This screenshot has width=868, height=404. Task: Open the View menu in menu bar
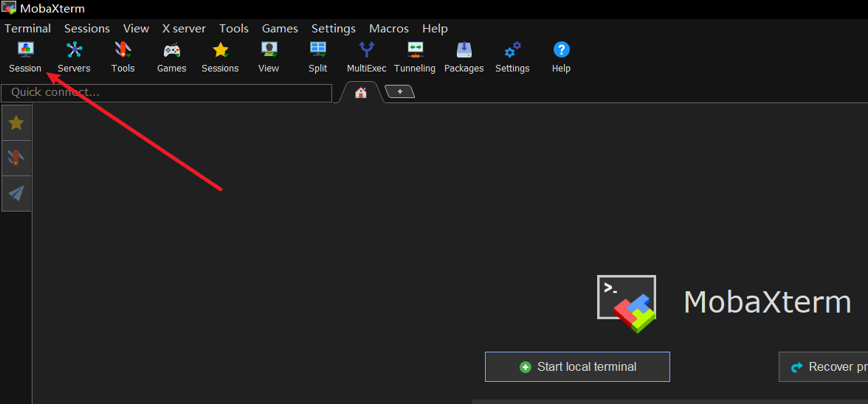tap(136, 28)
